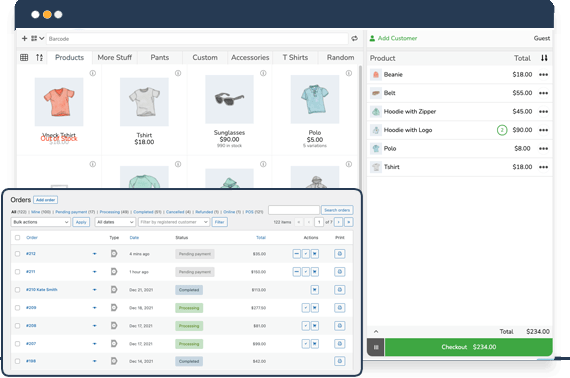Click the plus icon beside Barcode field
Image resolution: width=570 pixels, height=378 pixels.
24,39
